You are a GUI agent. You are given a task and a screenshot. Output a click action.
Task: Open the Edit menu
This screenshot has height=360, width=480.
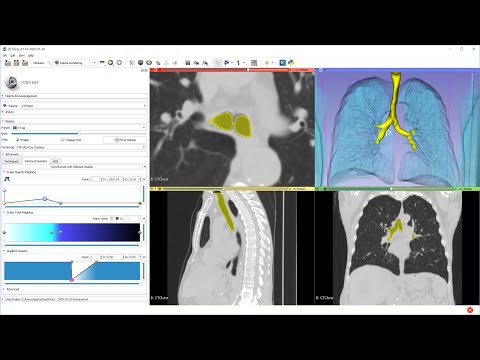(x=13, y=56)
